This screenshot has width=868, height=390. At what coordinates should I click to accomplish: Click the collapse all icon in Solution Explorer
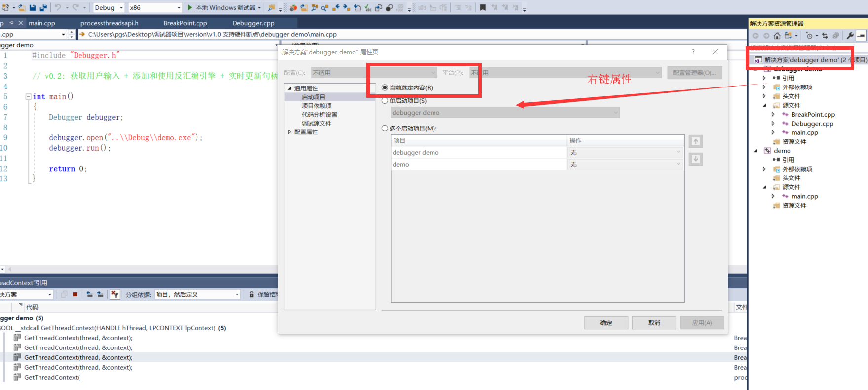(835, 35)
